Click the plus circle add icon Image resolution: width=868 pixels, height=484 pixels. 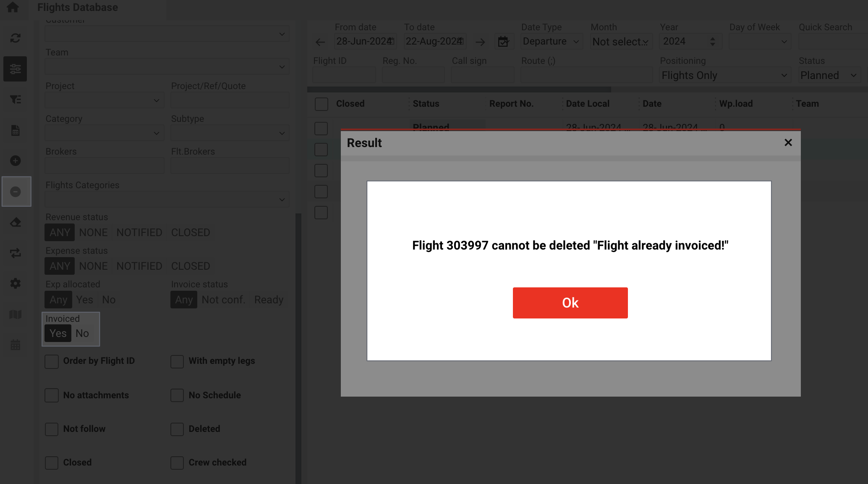pos(16,161)
